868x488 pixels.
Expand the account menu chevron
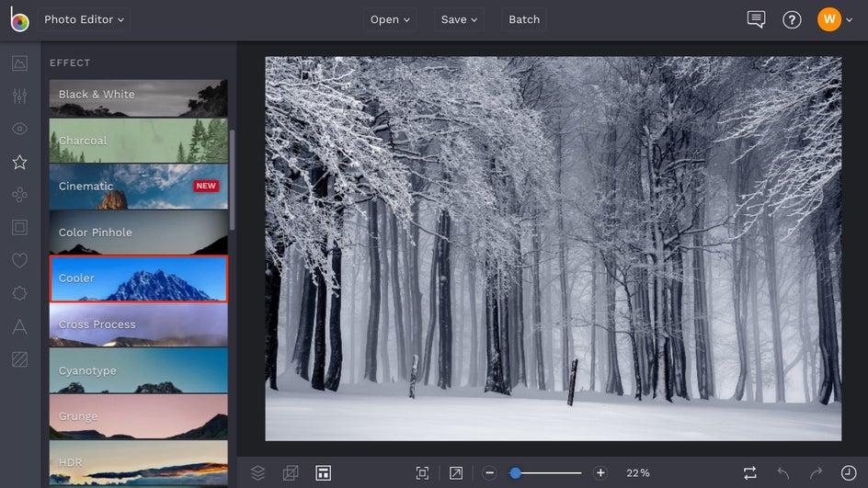850,20
